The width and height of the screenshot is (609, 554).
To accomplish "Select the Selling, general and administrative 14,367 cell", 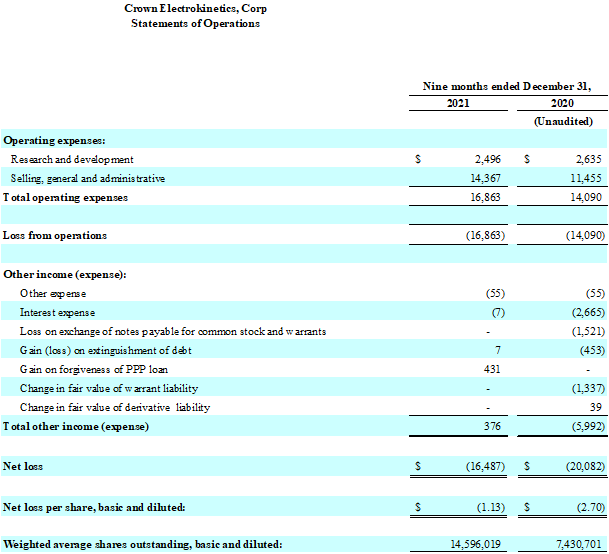I will pyautogui.click(x=484, y=178).
